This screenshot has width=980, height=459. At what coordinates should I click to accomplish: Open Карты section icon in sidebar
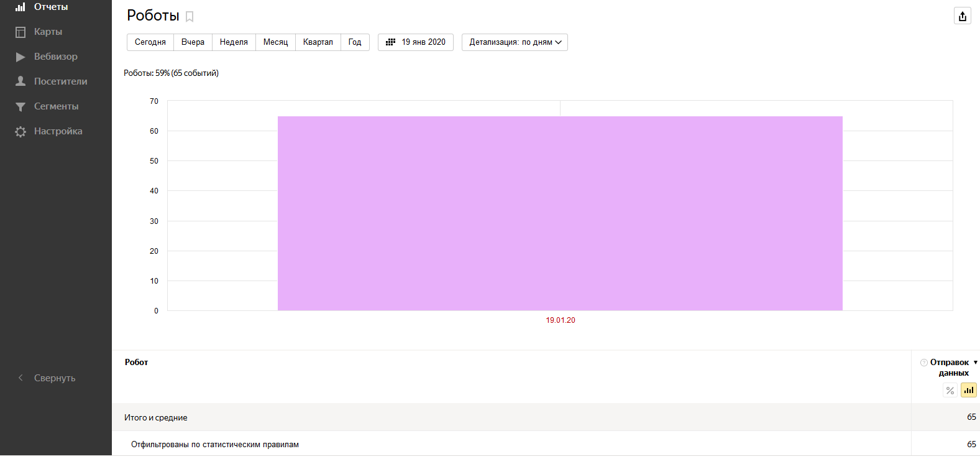click(21, 32)
